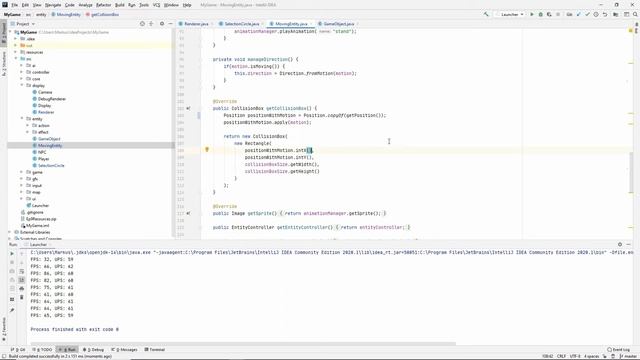Open Project Structure icon in toolbar
640x360 pixels.
point(616,14)
